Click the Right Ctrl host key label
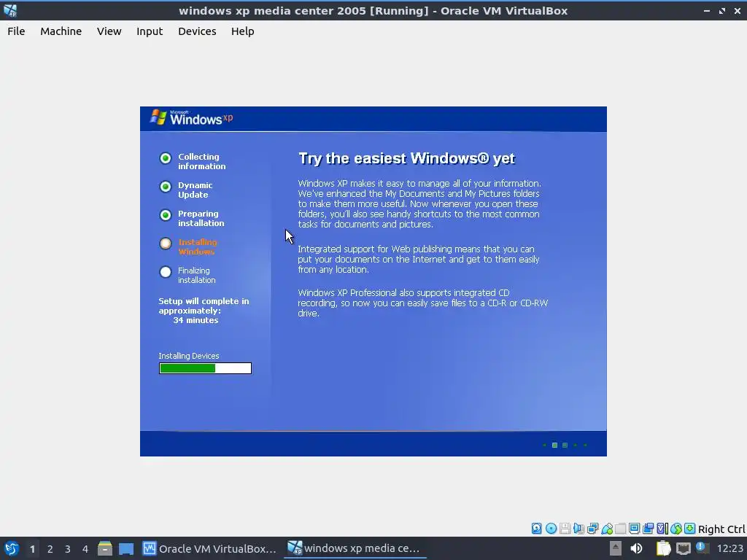 click(x=721, y=529)
